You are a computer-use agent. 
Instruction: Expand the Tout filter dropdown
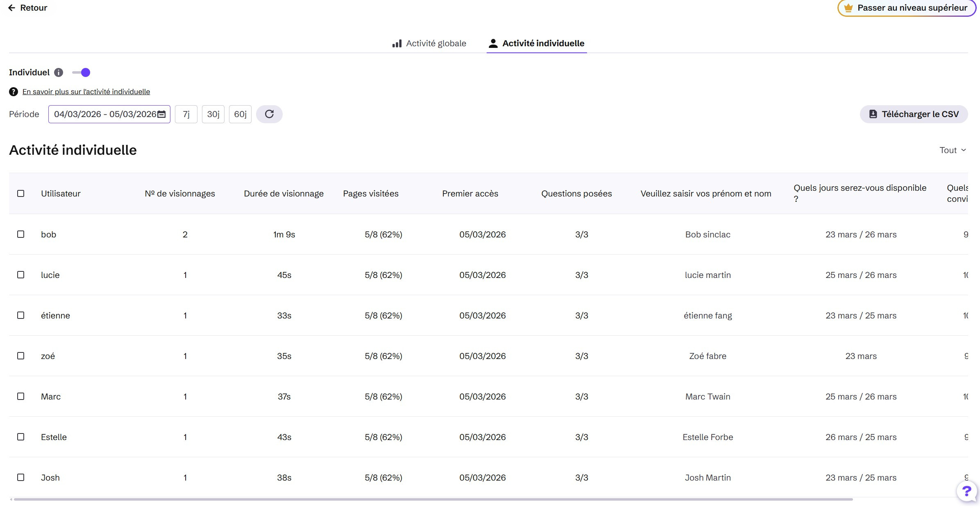(953, 150)
